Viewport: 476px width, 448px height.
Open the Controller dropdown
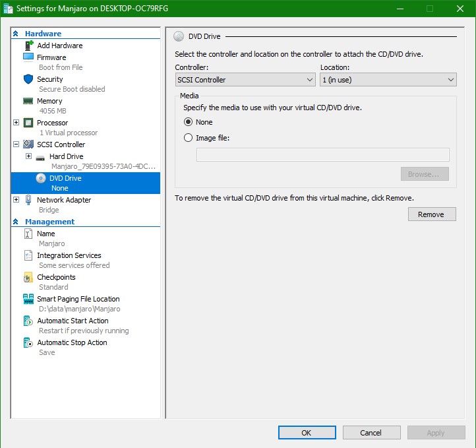pyautogui.click(x=245, y=80)
